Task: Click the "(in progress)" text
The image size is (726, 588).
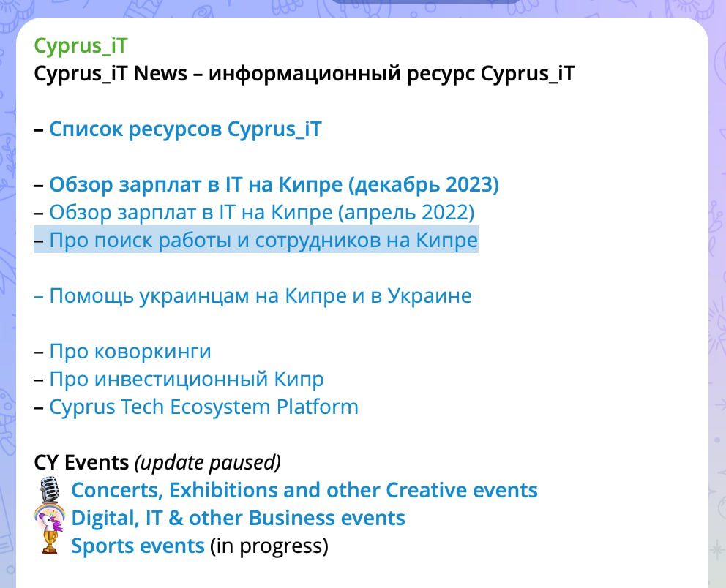Action: point(269,545)
